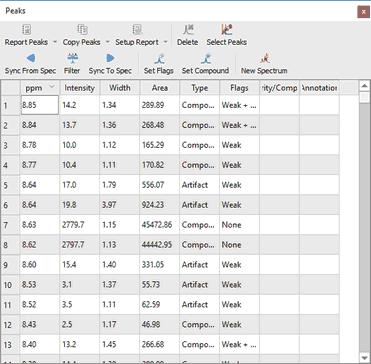Click the Artifact type in row 5
Screen dimensions: 371x364
tap(195, 185)
